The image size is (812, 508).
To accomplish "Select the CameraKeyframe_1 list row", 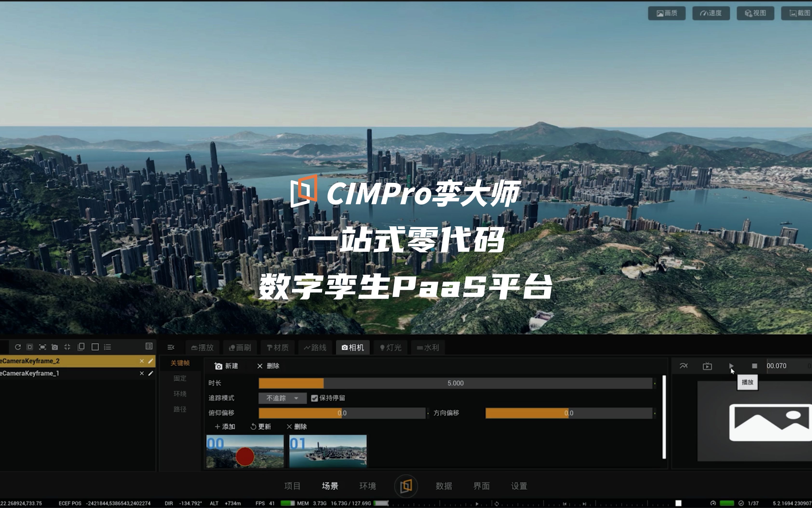I will tap(78, 374).
